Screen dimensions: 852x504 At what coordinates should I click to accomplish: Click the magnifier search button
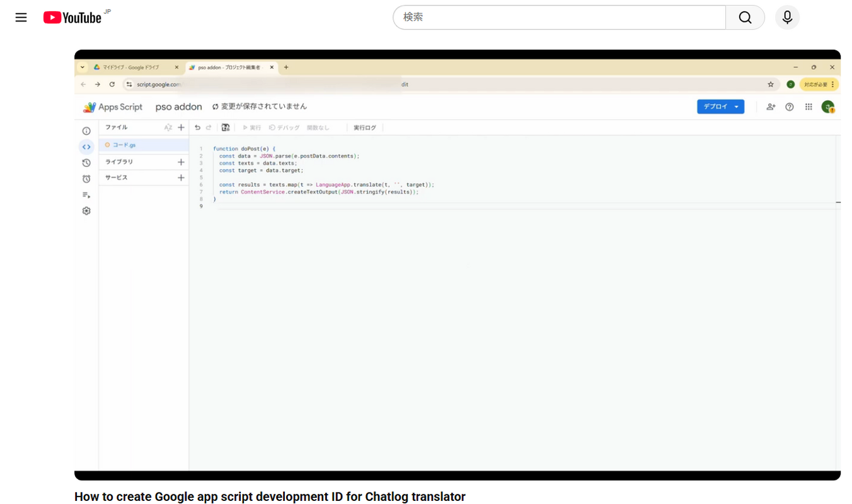coord(745,18)
